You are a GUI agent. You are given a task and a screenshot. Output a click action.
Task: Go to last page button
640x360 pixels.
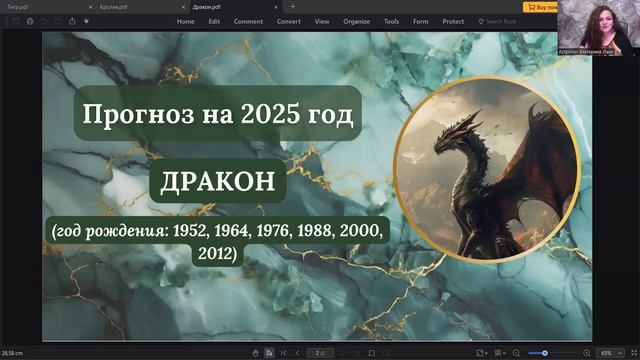357,353
